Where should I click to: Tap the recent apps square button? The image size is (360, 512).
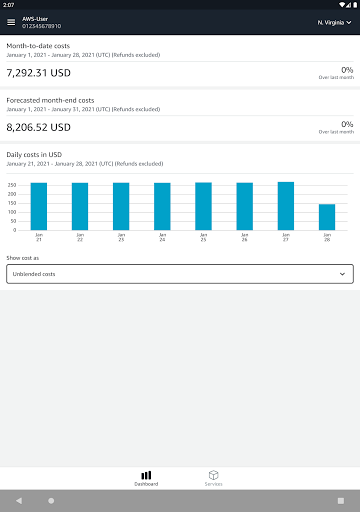pos(341,501)
